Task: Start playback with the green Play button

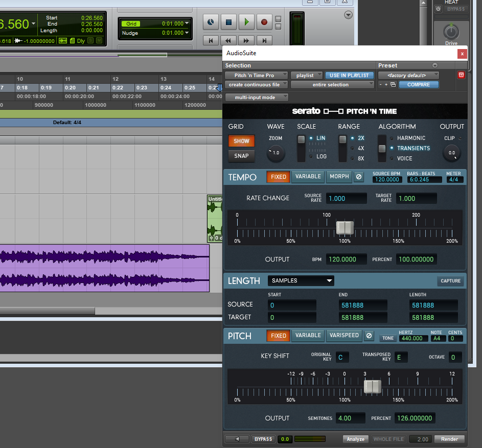Action: (x=246, y=22)
